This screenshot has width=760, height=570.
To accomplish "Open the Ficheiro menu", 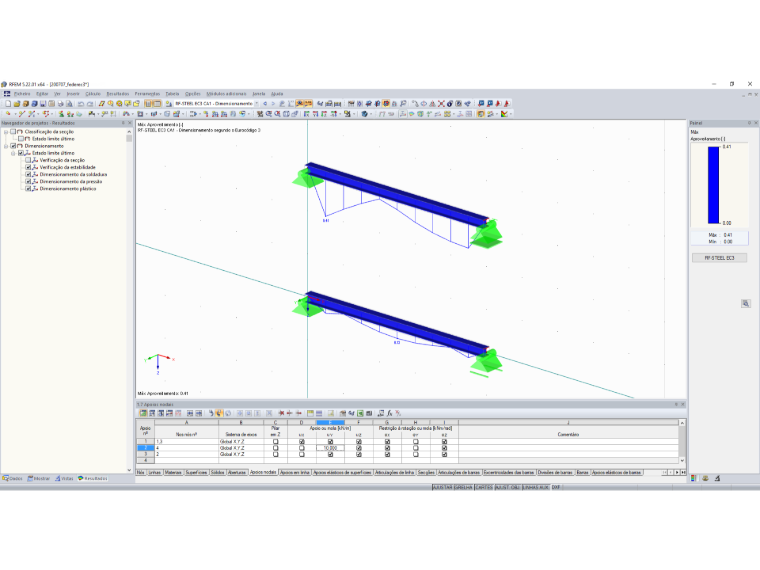I will click(22, 94).
